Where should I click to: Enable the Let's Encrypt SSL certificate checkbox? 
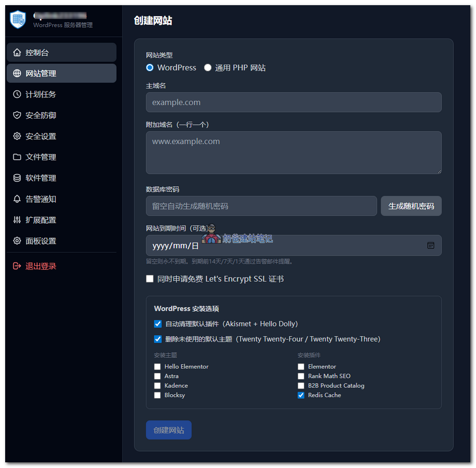150,279
